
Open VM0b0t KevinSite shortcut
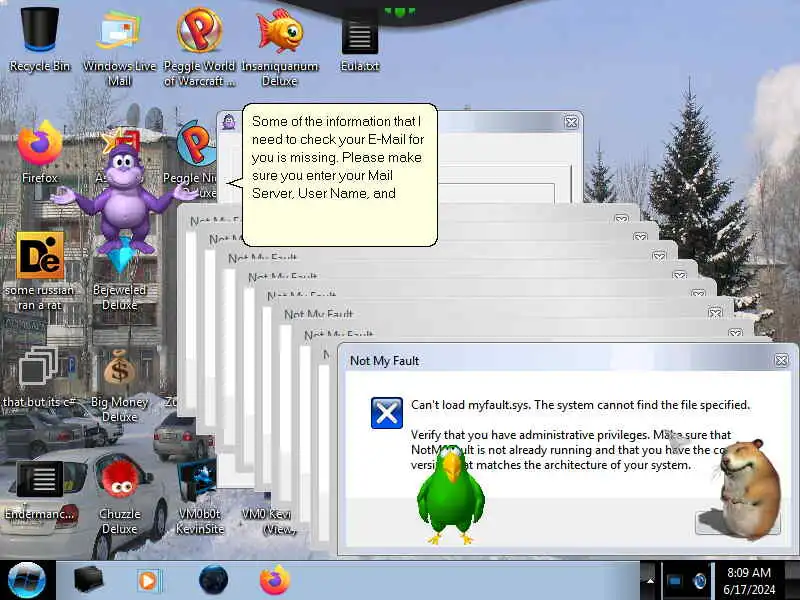(x=199, y=497)
